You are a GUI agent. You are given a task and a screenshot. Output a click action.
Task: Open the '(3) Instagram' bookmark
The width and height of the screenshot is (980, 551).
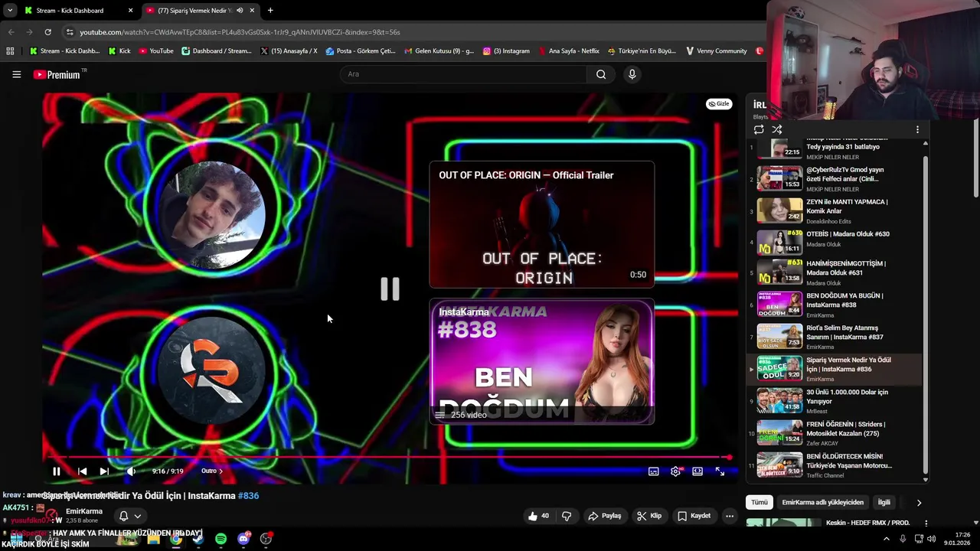pyautogui.click(x=506, y=51)
